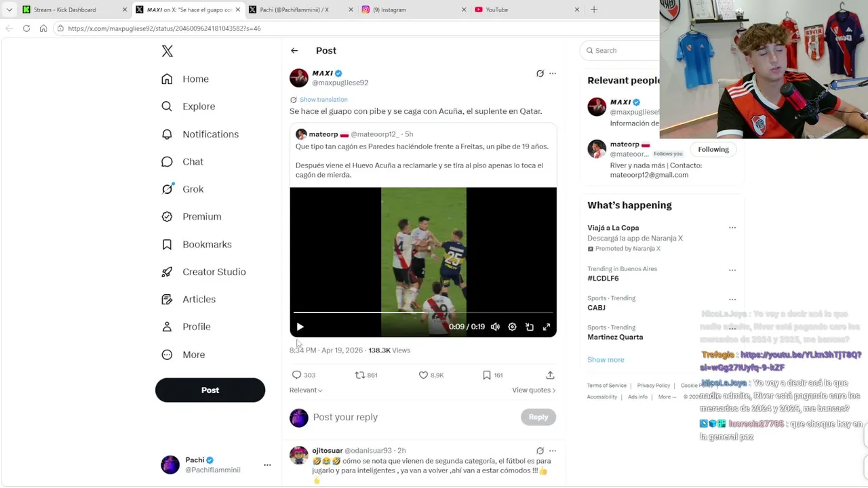This screenshot has height=488, width=868.
Task: Click Show more under What's happening
Action: point(606,360)
